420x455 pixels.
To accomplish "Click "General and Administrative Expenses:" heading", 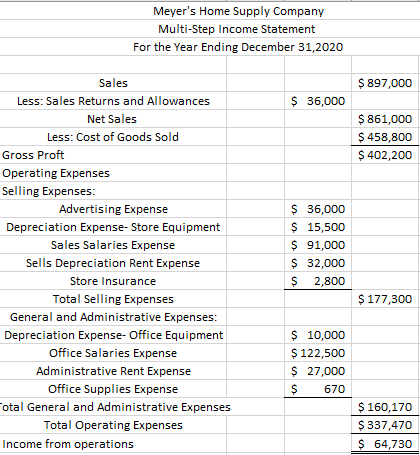I will pos(113,317).
